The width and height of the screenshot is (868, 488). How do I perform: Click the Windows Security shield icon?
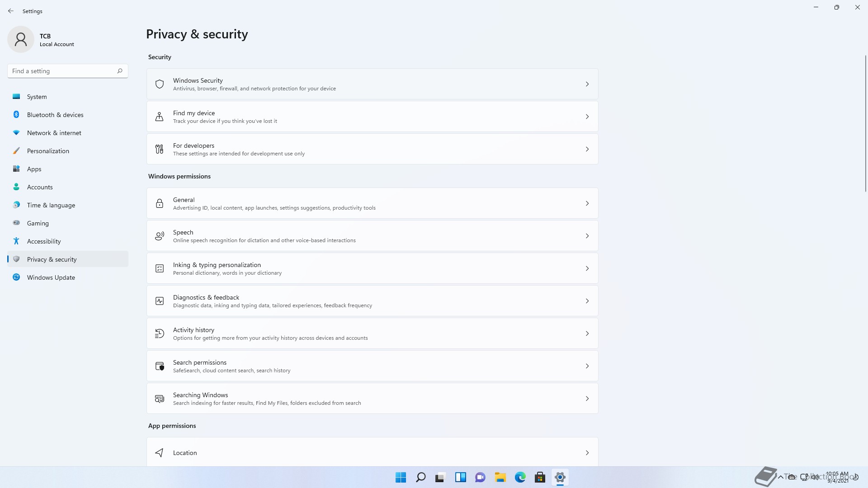pyautogui.click(x=159, y=84)
